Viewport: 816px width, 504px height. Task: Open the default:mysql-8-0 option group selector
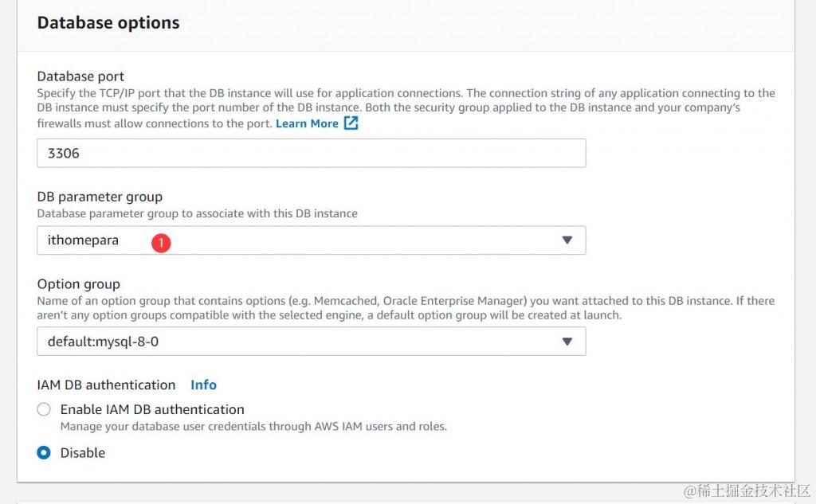(311, 342)
